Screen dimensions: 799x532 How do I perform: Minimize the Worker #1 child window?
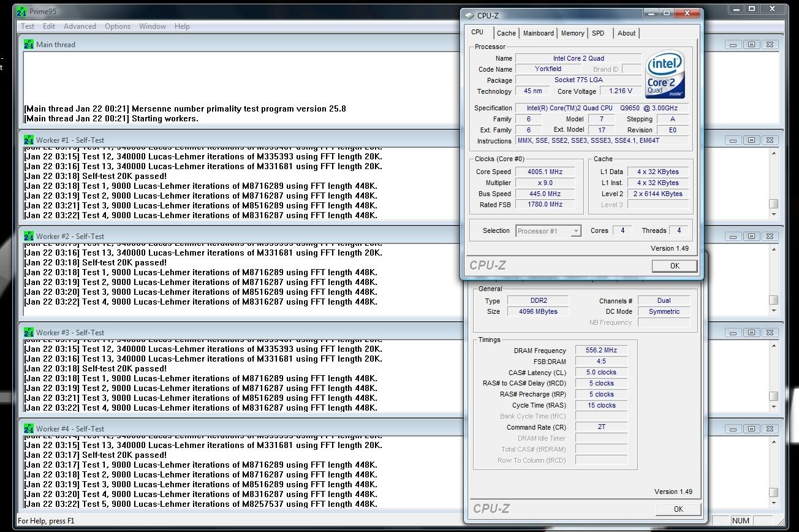[734, 140]
